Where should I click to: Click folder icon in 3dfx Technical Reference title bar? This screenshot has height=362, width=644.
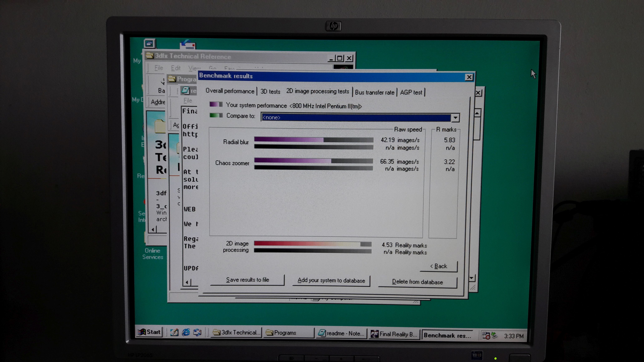tap(150, 56)
